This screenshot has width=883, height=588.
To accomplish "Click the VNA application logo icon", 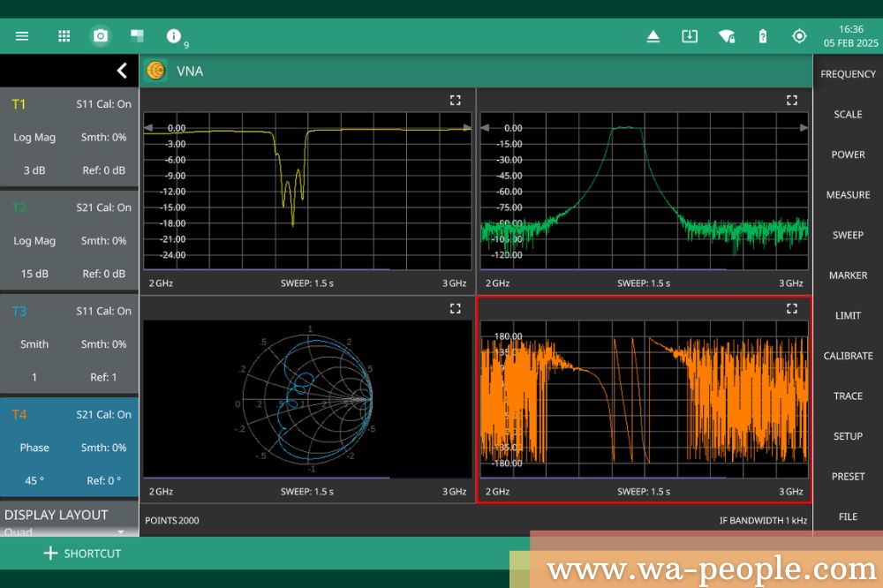I will 155,71.
